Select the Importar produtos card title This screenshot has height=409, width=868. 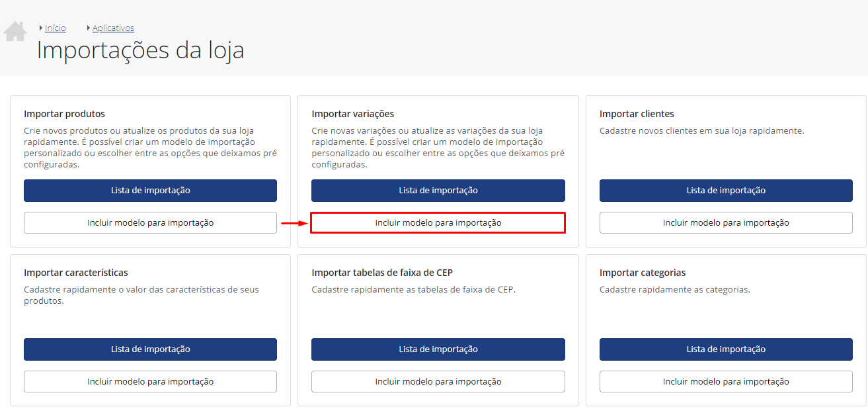64,114
